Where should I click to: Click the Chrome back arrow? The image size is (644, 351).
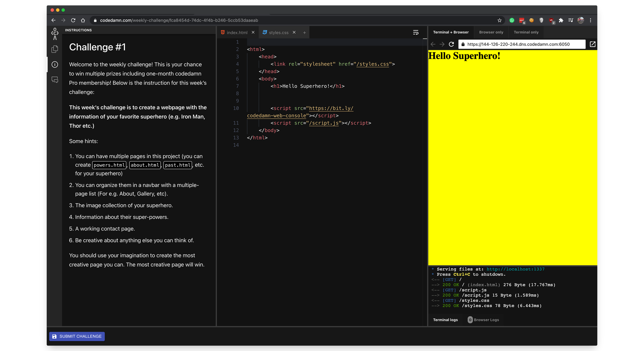click(x=53, y=20)
